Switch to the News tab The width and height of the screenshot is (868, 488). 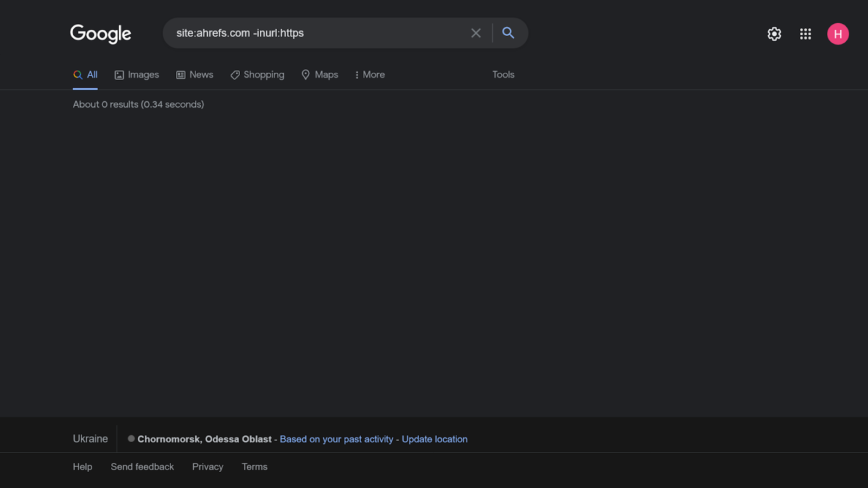195,75
